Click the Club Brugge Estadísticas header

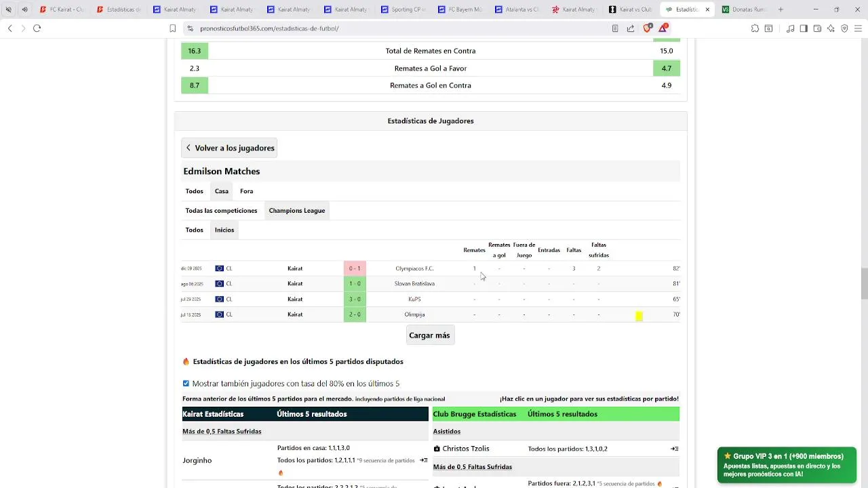tap(475, 414)
